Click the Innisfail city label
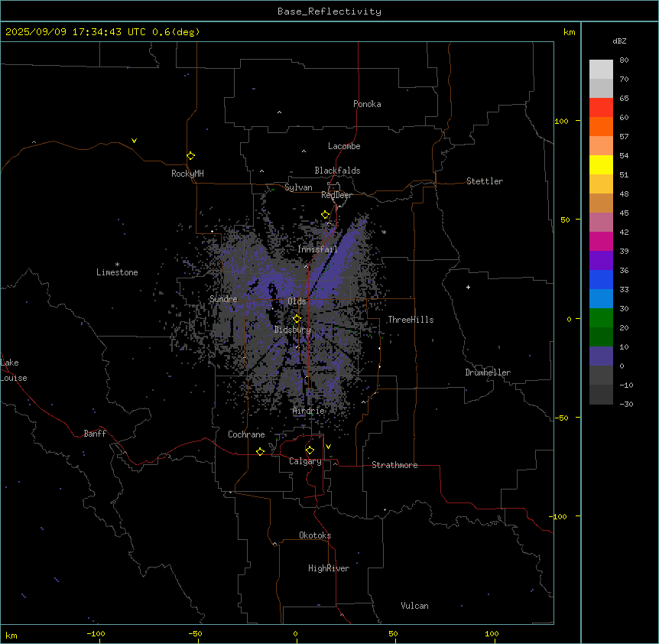 pyautogui.click(x=317, y=249)
